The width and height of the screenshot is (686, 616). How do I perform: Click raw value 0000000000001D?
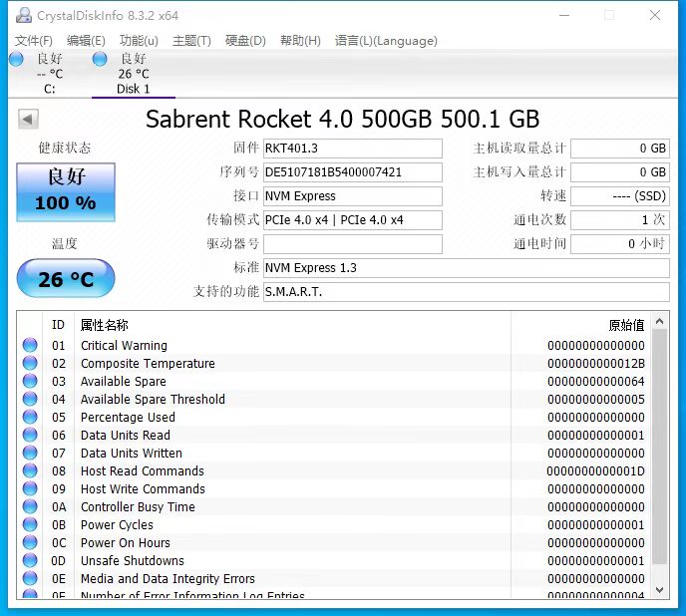click(x=596, y=471)
